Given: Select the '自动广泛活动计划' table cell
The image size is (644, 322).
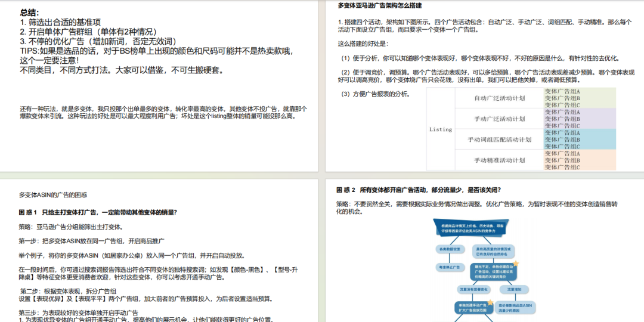Looking at the screenshot, I should pos(500,98).
